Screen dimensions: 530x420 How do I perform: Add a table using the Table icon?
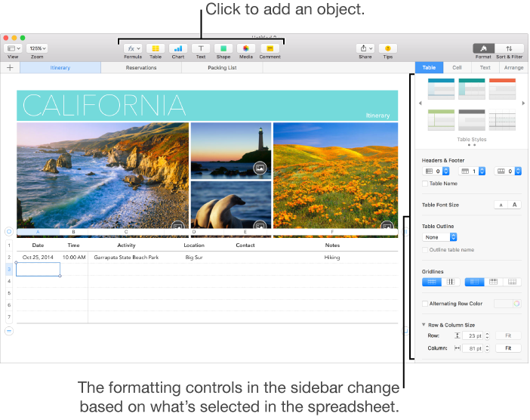(x=156, y=48)
